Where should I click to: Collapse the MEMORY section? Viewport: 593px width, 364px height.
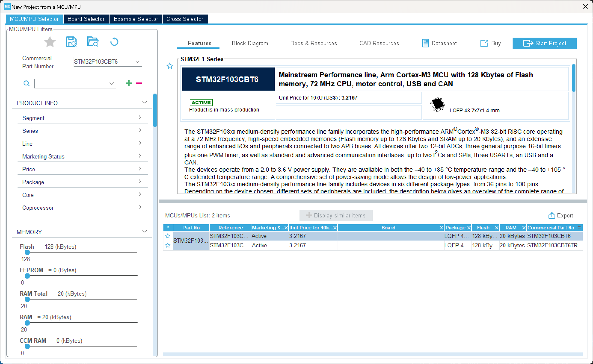(145, 231)
